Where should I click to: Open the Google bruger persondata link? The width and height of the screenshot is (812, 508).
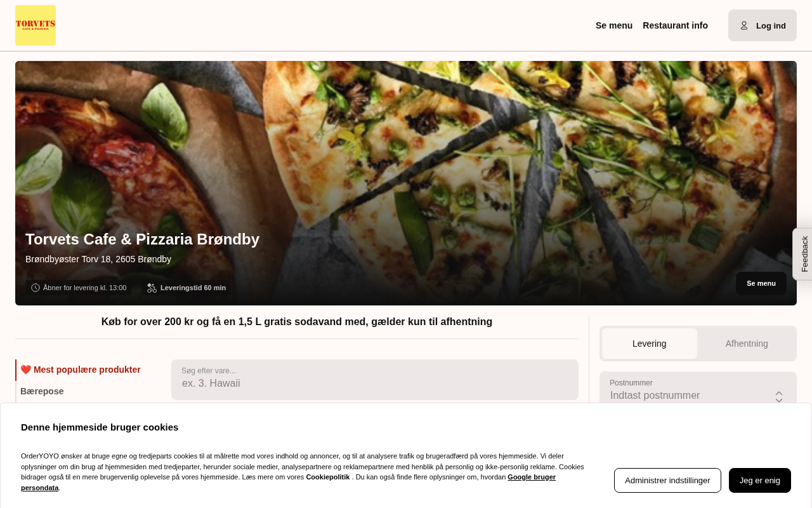[x=288, y=483]
